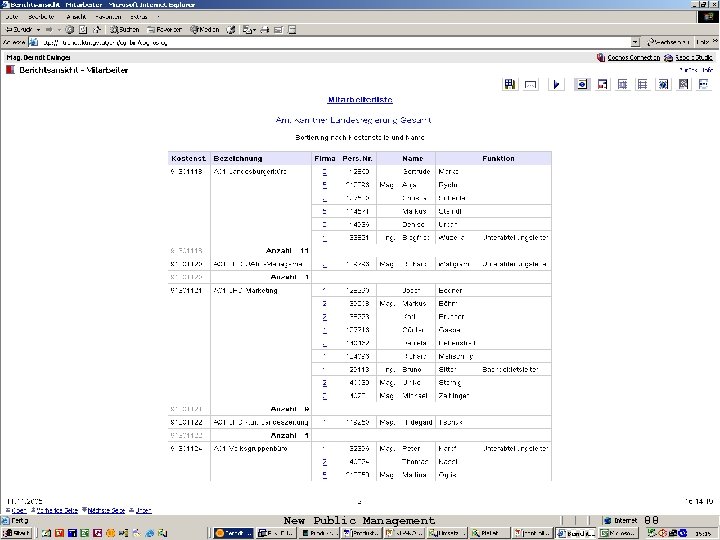Click the Kostenst. column header
720x540 pixels.
click(x=189, y=158)
